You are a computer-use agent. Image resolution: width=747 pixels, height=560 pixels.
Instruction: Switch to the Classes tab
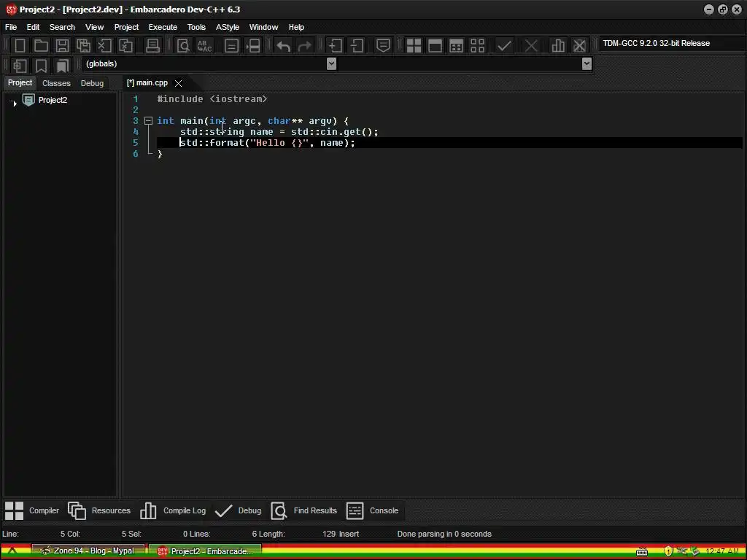pos(56,83)
